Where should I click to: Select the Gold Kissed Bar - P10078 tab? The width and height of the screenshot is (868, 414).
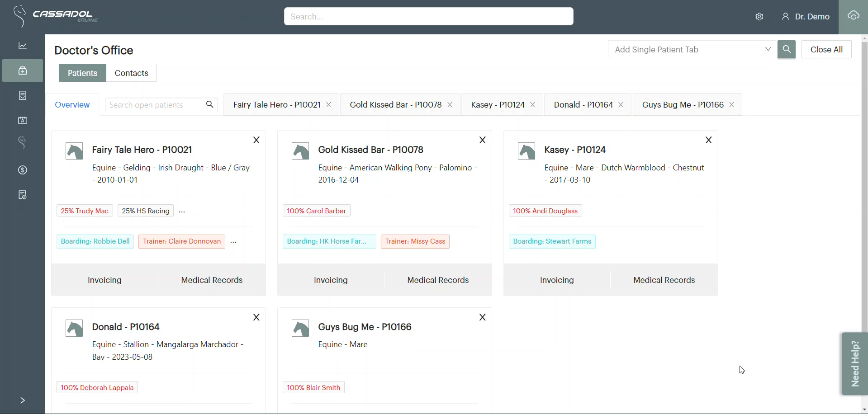pos(395,105)
